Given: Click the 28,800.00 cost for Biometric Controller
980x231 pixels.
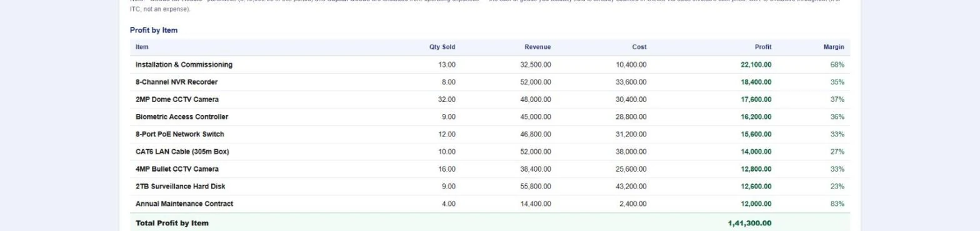Looking at the screenshot, I should coord(631,117).
